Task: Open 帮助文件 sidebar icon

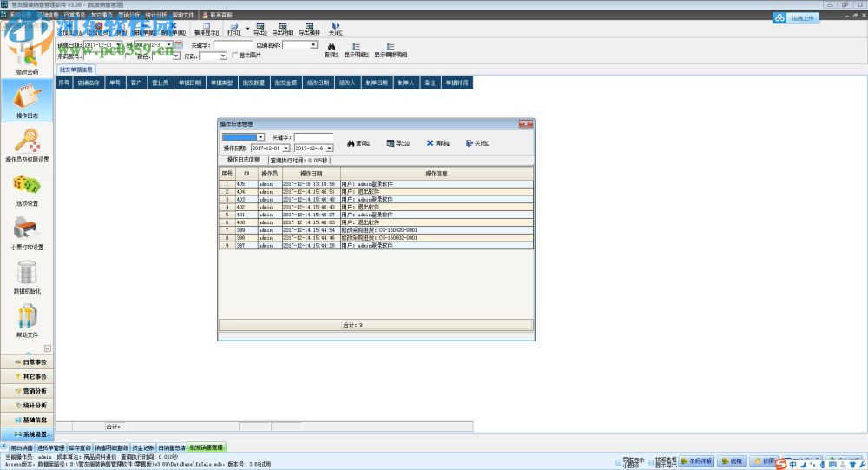Action: point(27,321)
